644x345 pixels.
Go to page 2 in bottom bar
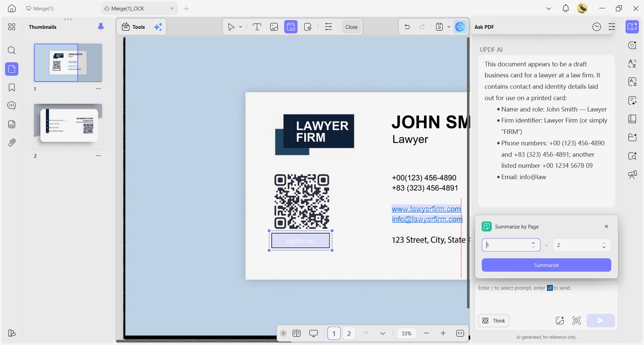point(349,334)
